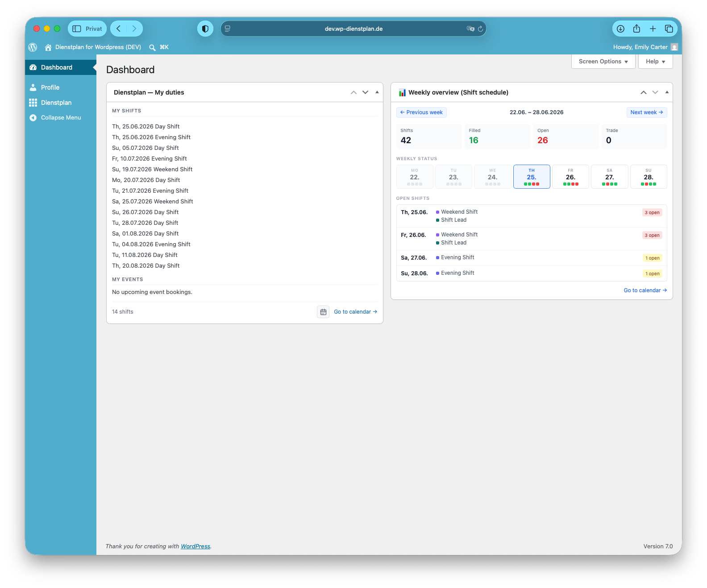Open the privacy shield icon
707x588 pixels.
click(x=205, y=29)
